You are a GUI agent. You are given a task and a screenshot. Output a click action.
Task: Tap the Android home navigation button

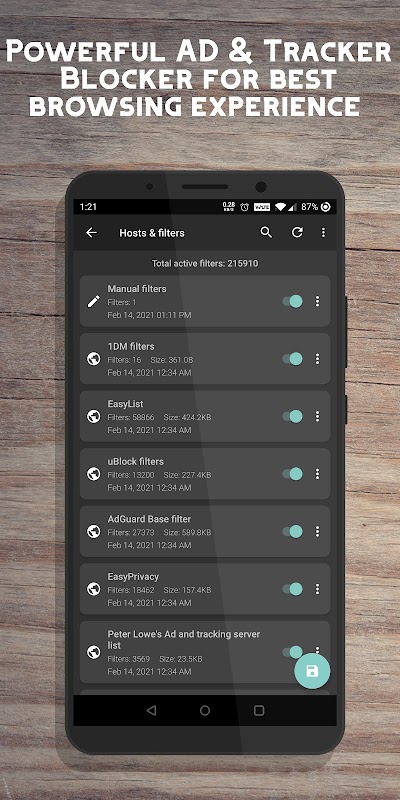point(205,710)
